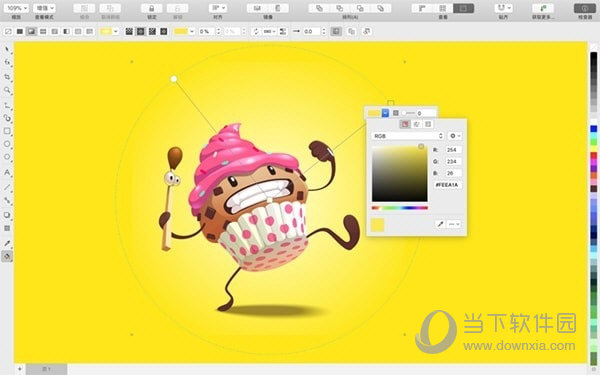Click the rainbow hue slider
600x375 pixels.
(x=399, y=208)
